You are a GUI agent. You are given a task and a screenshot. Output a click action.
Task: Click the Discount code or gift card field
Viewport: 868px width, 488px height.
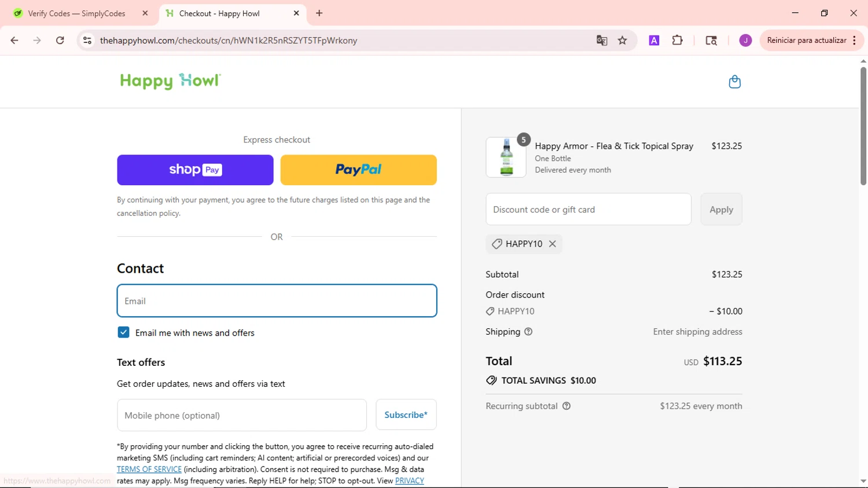tap(589, 209)
